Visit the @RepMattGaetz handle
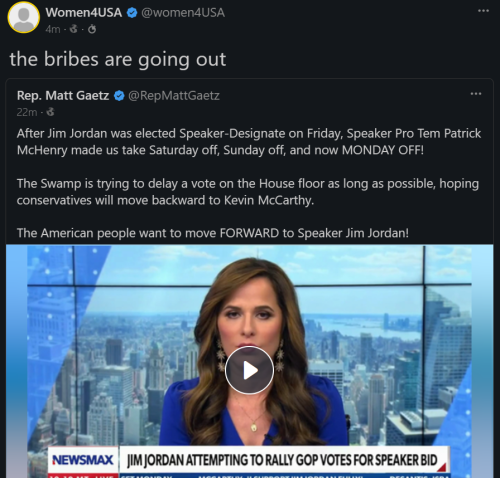500x478 pixels. (x=174, y=96)
